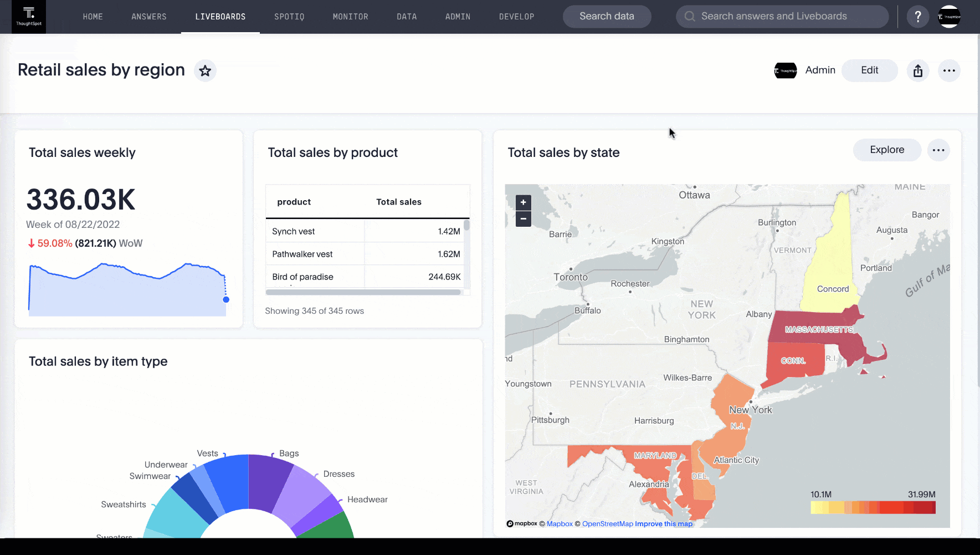Click the map color legend gradient bar
The image size is (980, 555).
(873, 507)
